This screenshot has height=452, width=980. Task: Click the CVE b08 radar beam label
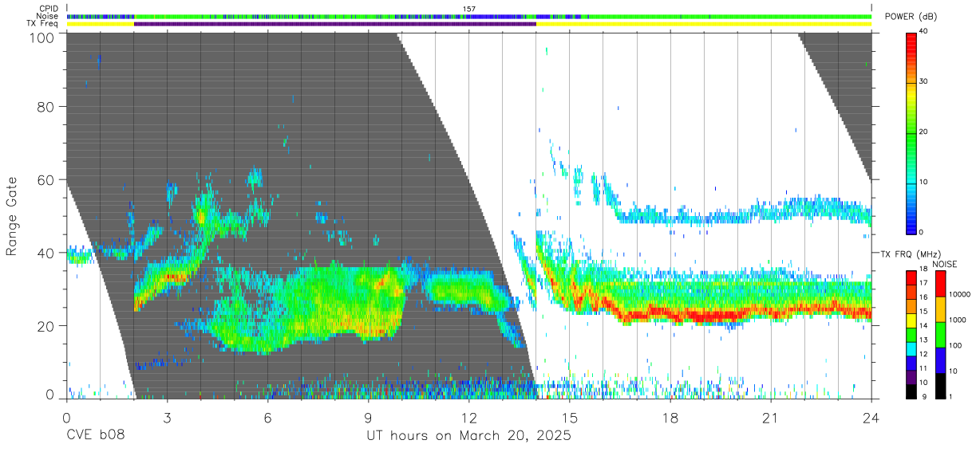pyautogui.click(x=95, y=436)
